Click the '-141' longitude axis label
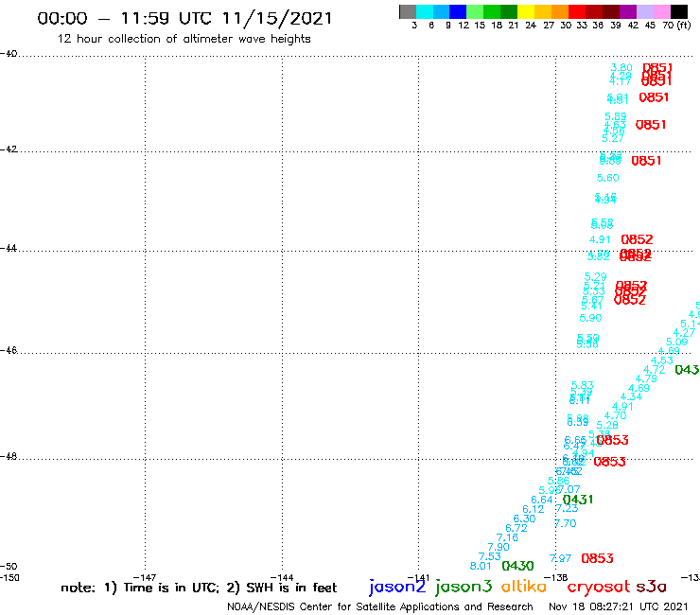 point(419,578)
